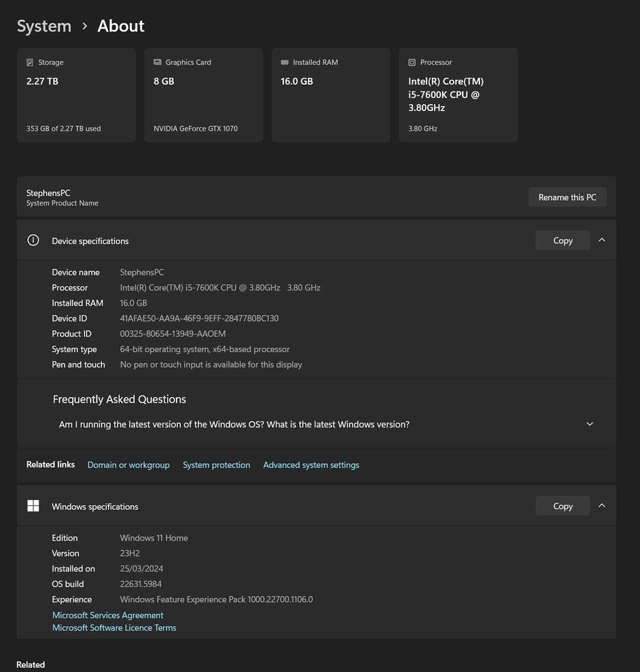Copy the Windows specifications
640x672 pixels.
click(x=563, y=506)
